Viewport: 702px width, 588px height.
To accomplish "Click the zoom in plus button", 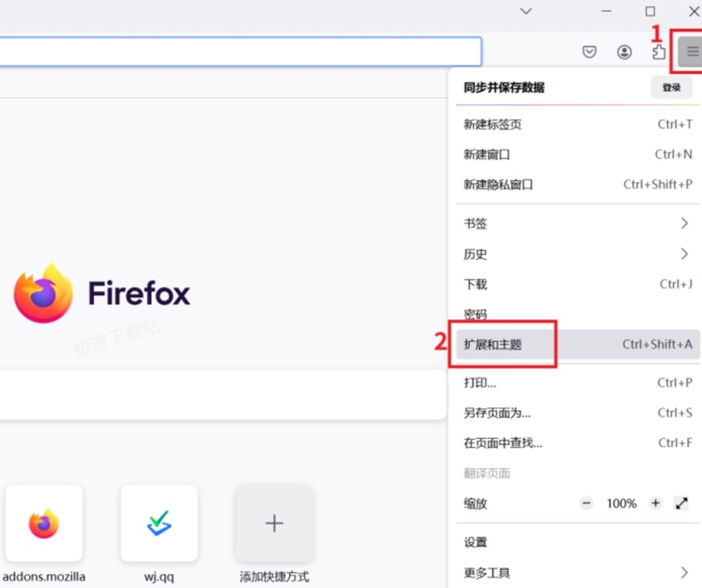I will pyautogui.click(x=655, y=504).
